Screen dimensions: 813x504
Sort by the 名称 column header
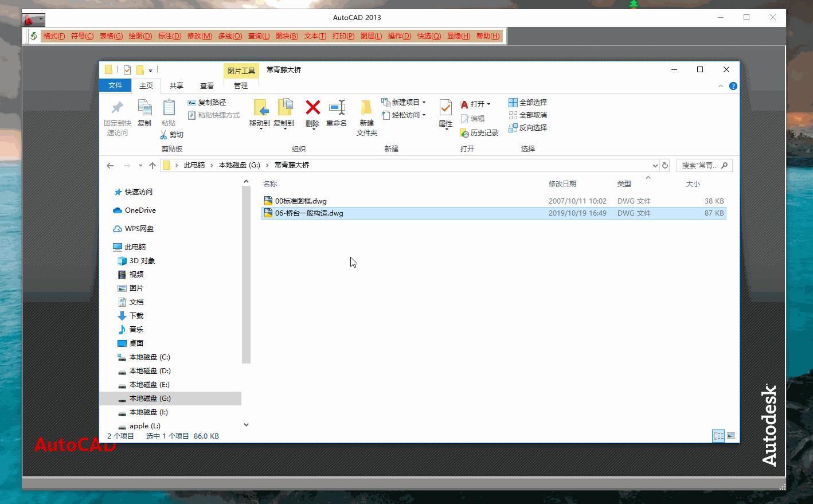270,184
